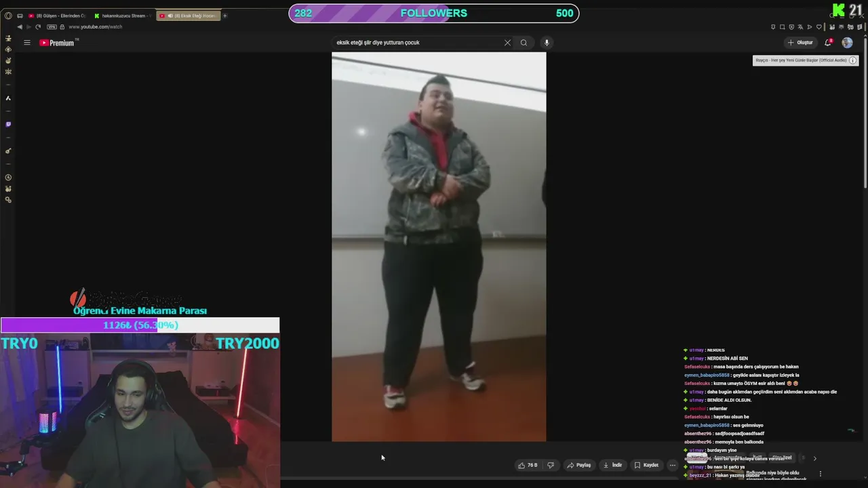Viewport: 868px width, 488px height.
Task: Open the three-dot more actions menu
Action: (673, 465)
